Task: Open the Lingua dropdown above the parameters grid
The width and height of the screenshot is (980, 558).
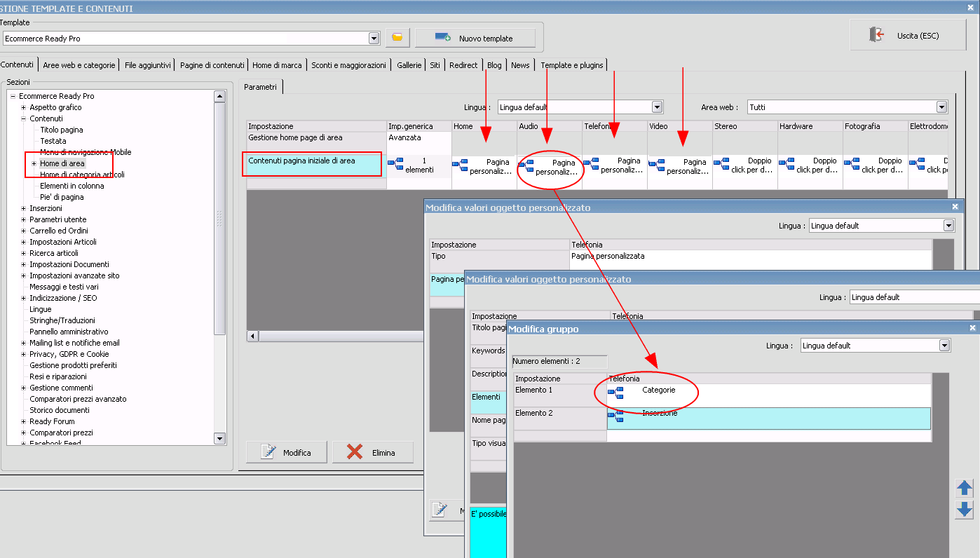Action: [657, 107]
